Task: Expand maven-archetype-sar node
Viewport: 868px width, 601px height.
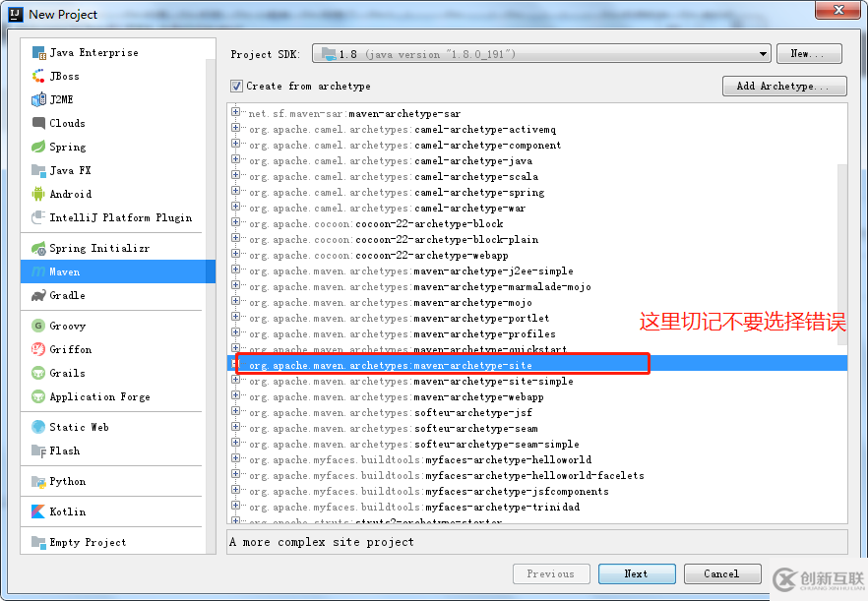Action: (x=236, y=112)
